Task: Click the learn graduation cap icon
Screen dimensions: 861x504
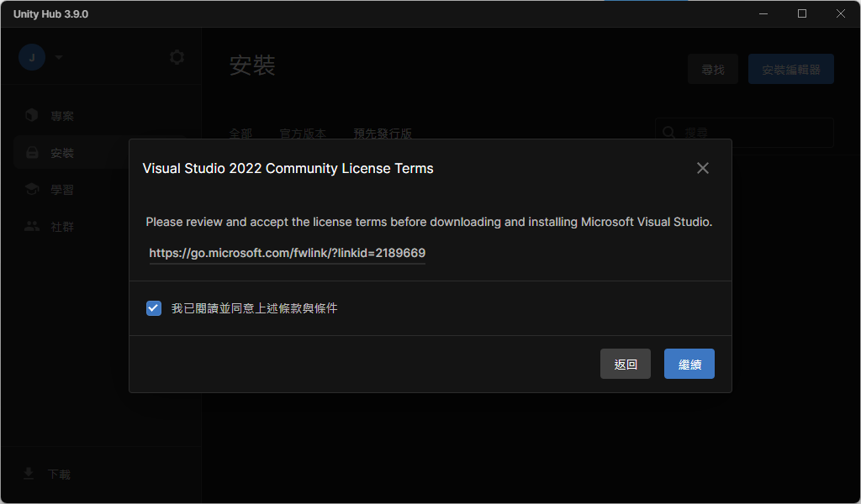Action: click(32, 189)
